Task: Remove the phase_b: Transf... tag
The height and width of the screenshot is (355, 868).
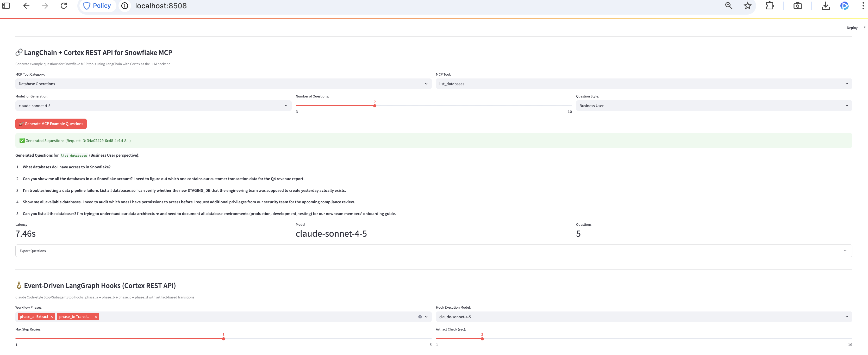Action: [96, 317]
